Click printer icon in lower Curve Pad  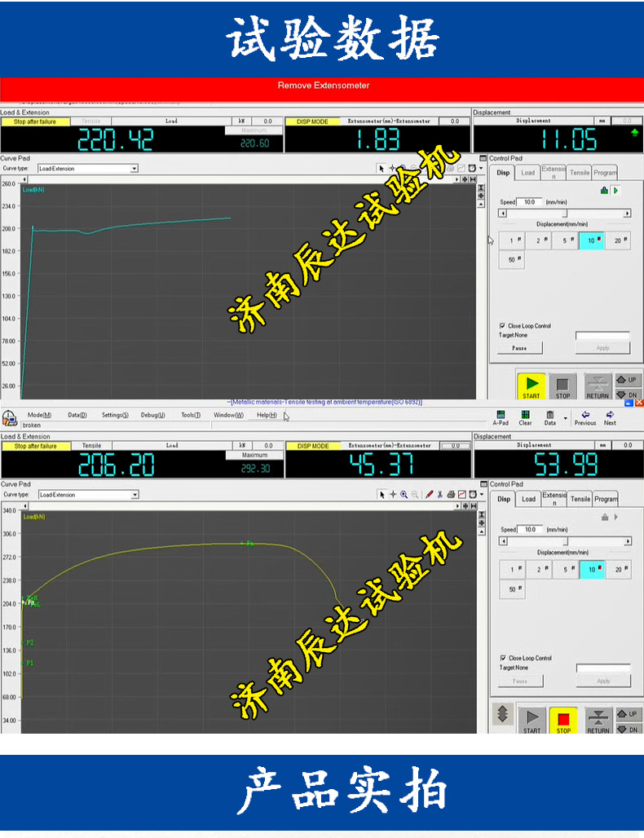coord(451,495)
